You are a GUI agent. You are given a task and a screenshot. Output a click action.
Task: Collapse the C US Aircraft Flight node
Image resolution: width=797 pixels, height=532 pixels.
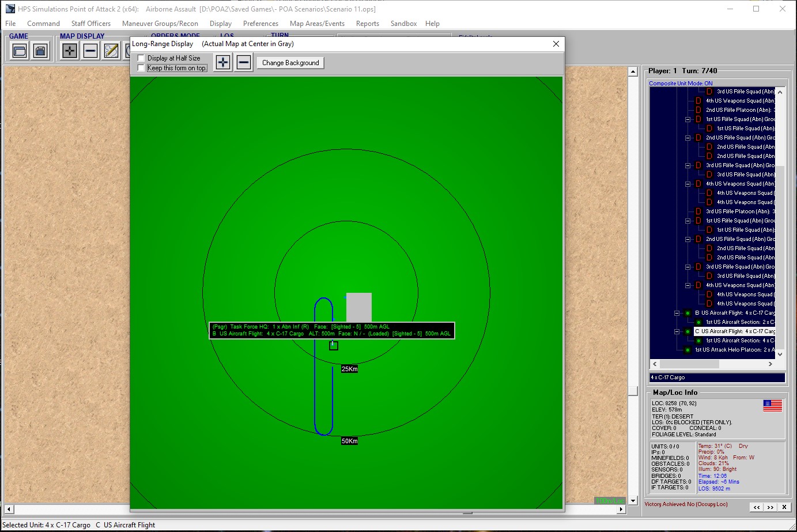click(677, 331)
